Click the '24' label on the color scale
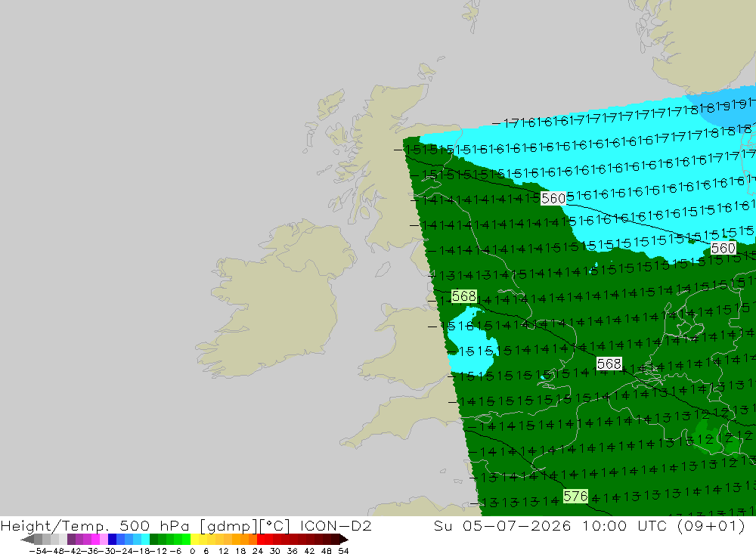 coord(258,551)
